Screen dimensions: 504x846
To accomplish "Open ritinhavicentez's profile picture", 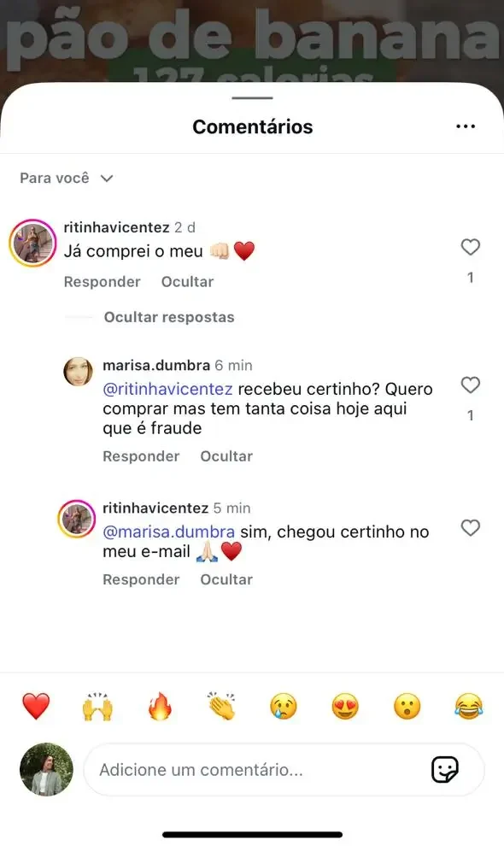I will tap(32, 242).
